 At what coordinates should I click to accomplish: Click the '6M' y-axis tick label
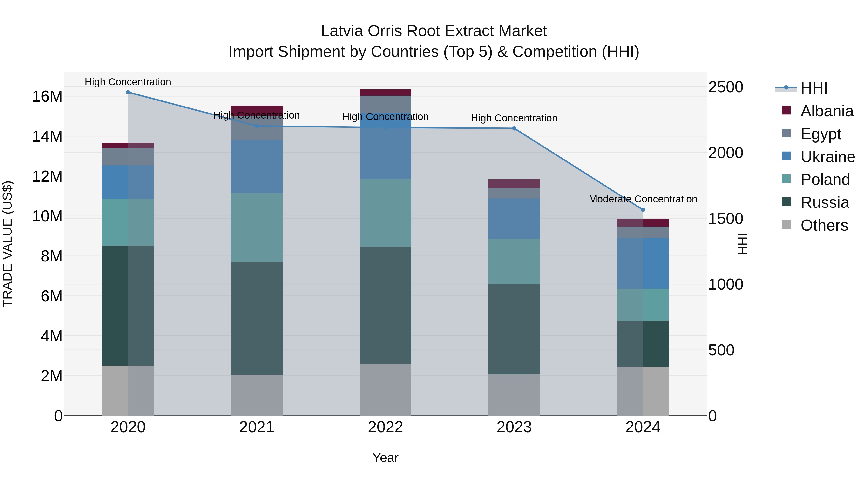coord(52,296)
